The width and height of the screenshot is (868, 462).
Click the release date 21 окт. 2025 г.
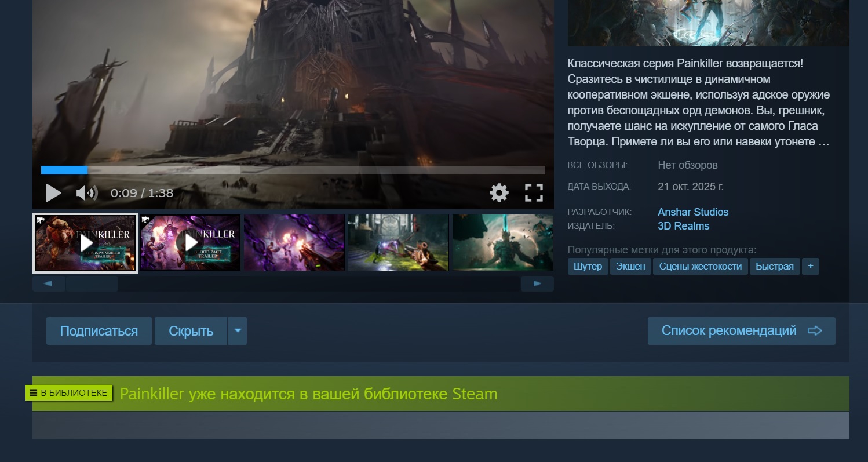(x=691, y=187)
